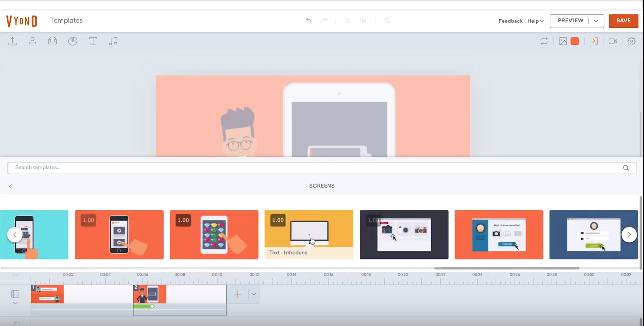Image resolution: width=644 pixels, height=326 pixels.
Task: Click the Feedback link
Action: 510,21
